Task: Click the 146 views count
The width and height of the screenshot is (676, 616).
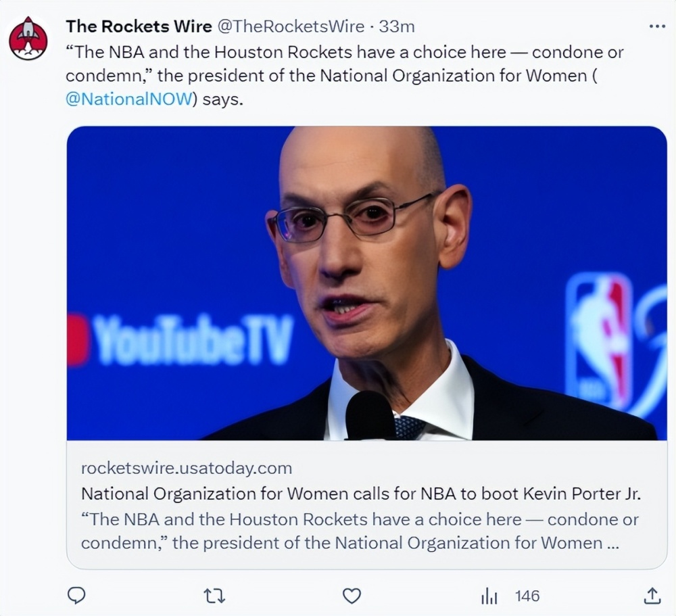Action: click(x=527, y=596)
